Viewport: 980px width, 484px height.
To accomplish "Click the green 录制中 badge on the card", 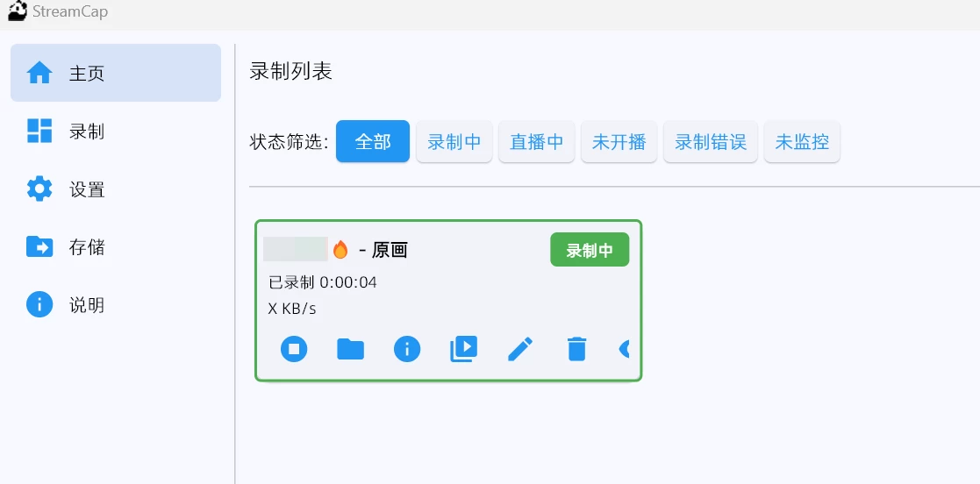I will pos(590,250).
